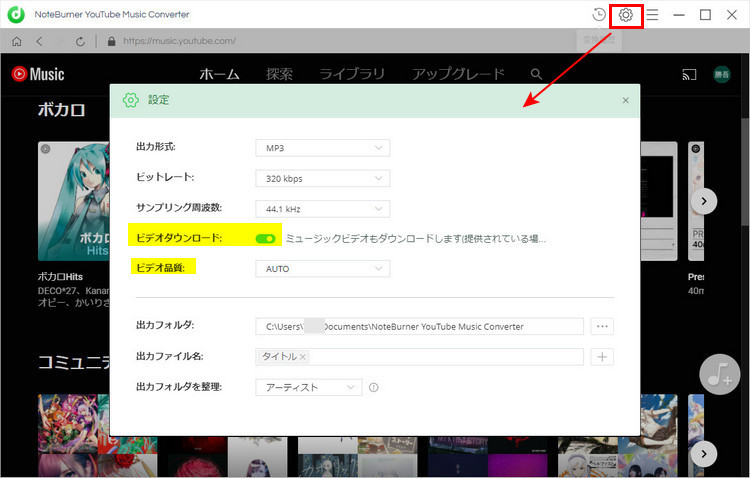The image size is (750, 478).
Task: Toggle the ビデオダウンロード switch
Action: click(265, 238)
